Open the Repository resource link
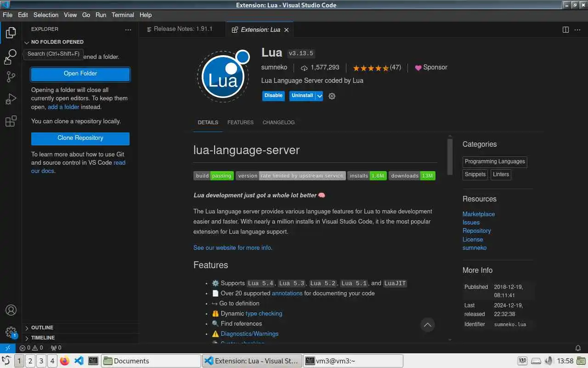588x368 pixels. click(476, 231)
